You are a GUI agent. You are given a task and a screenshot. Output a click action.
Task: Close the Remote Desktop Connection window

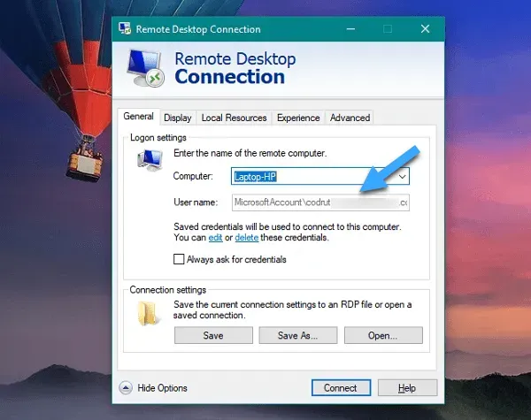tap(426, 29)
